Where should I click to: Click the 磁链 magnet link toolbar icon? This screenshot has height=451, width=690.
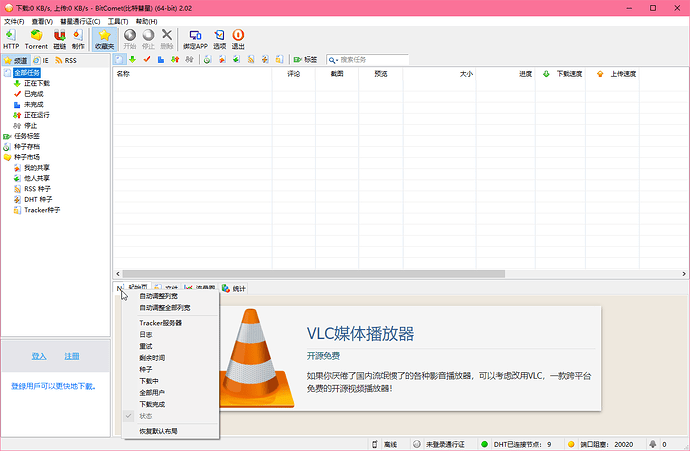pyautogui.click(x=59, y=39)
